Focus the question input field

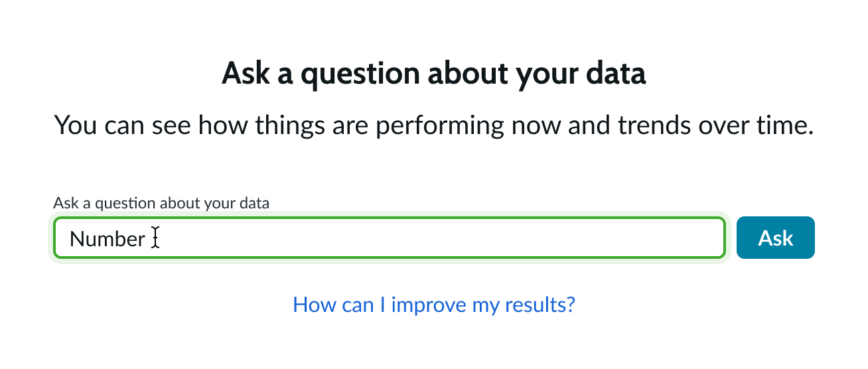(x=438, y=238)
